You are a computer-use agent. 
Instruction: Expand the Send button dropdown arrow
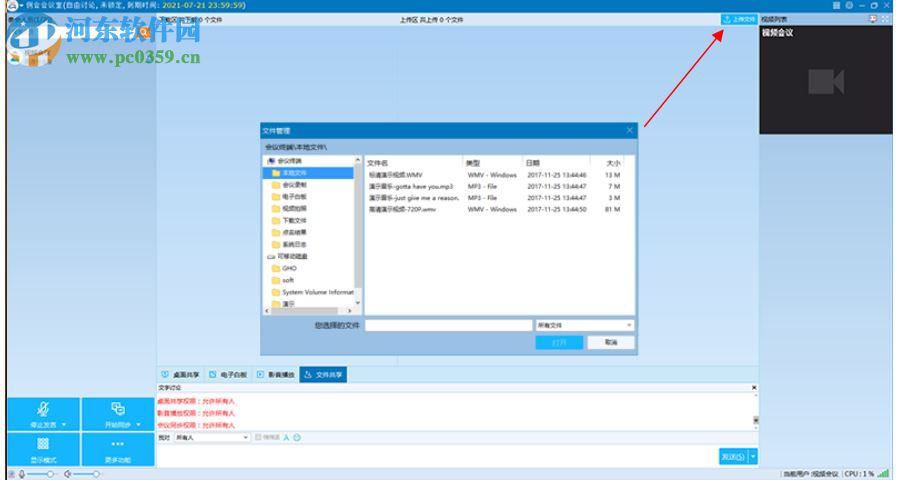(753, 457)
